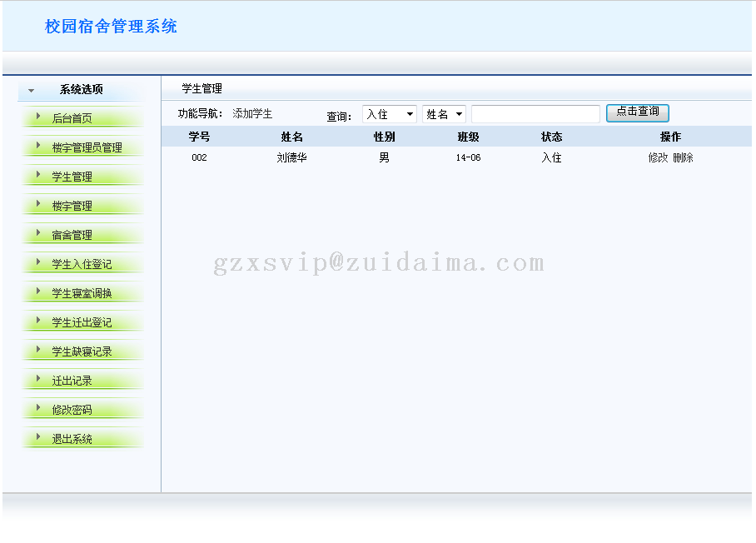756x543 pixels.
Task: Open 楼宇管理员管理 menu item
Action: click(87, 147)
